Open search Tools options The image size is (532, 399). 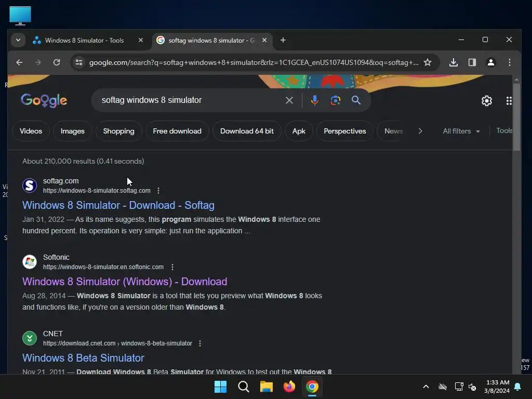(x=504, y=130)
